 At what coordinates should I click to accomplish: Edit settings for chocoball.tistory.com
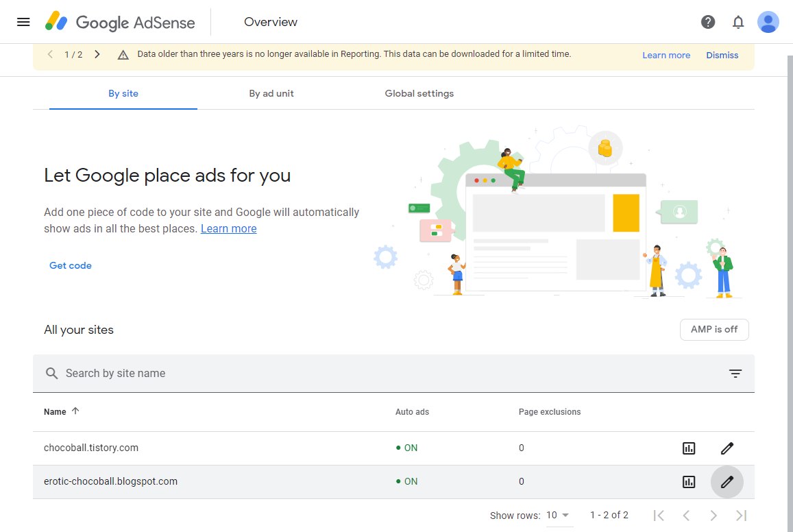tap(727, 448)
